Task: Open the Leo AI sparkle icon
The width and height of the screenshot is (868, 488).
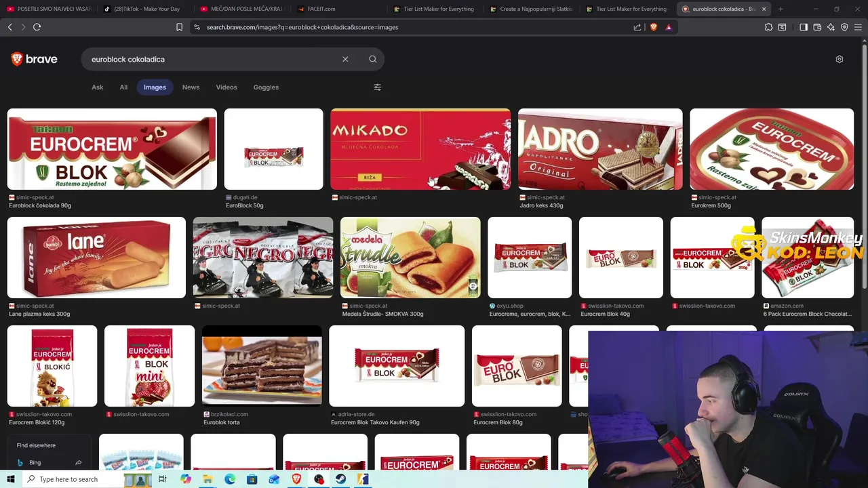Action: [831, 27]
